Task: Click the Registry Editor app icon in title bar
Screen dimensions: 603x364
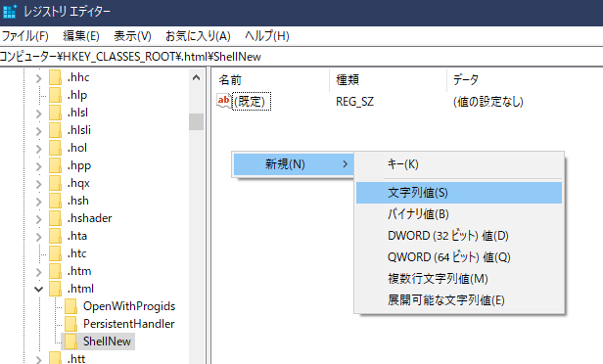Action: coord(9,11)
